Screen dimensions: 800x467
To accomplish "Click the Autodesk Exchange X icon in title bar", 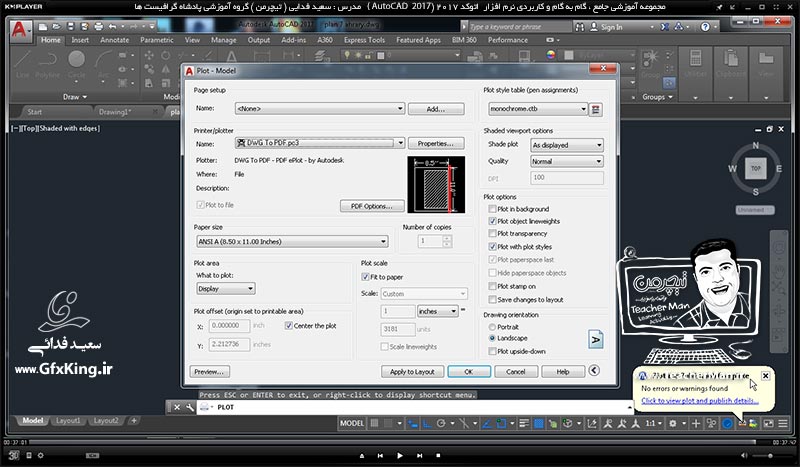I will pos(665,27).
